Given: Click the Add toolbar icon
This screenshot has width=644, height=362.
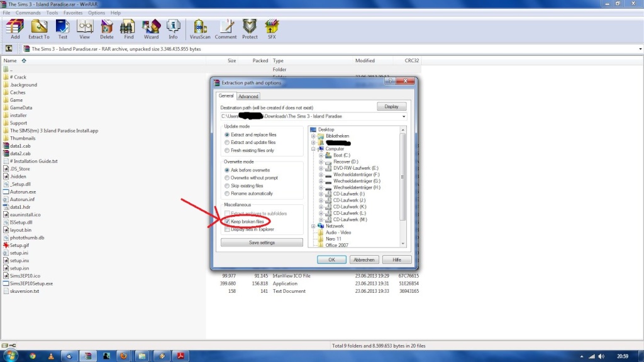Looking at the screenshot, I should pyautogui.click(x=15, y=29).
